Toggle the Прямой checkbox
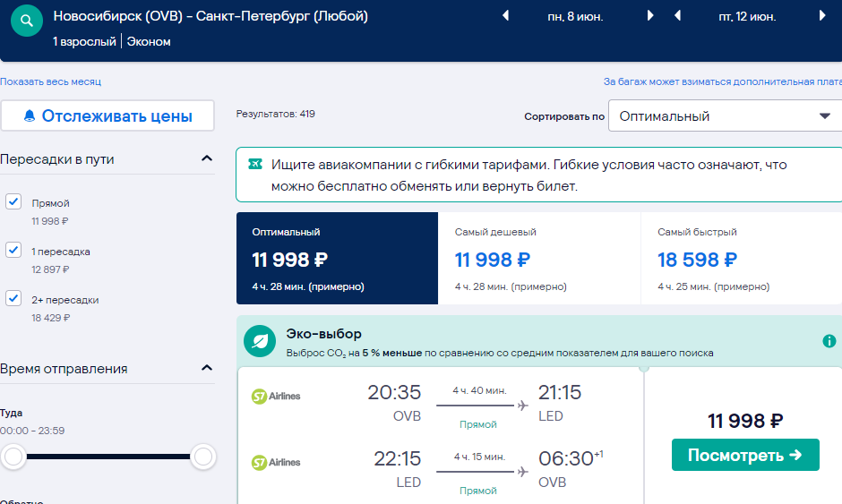Image resolution: width=842 pixels, height=504 pixels. click(13, 201)
